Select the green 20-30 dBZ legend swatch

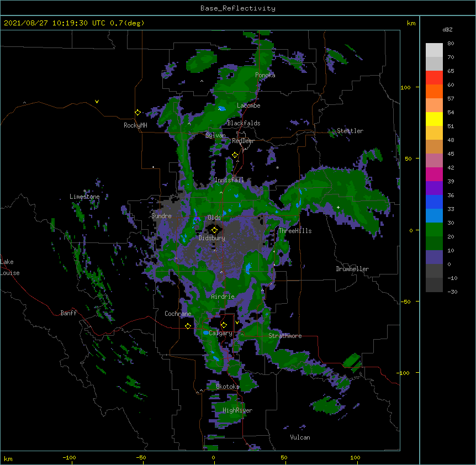click(x=434, y=230)
